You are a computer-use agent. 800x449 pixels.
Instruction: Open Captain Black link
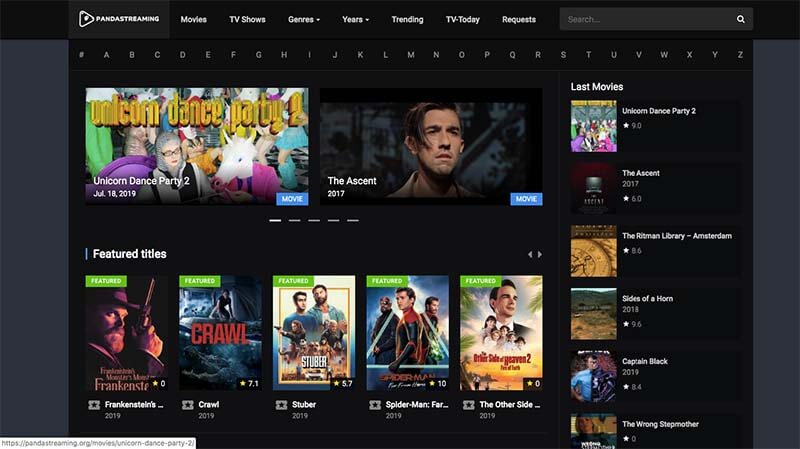[645, 361]
